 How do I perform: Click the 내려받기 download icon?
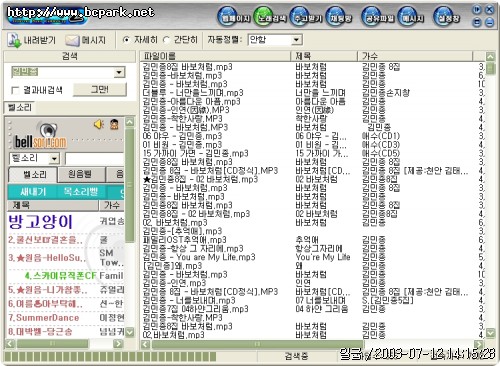pyautogui.click(x=14, y=41)
